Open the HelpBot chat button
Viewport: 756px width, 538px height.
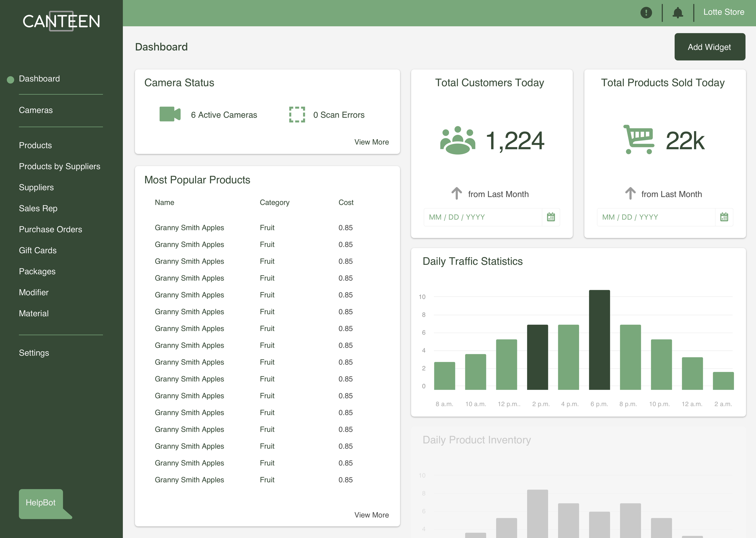tap(41, 503)
